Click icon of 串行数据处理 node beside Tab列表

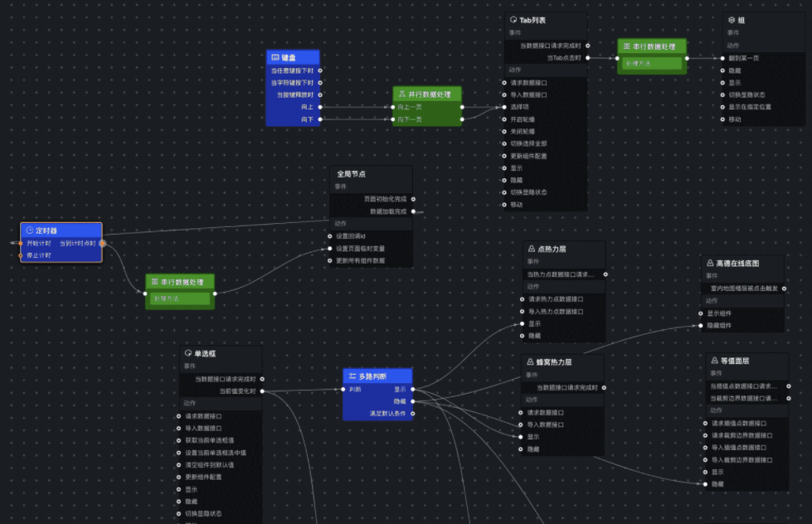point(626,46)
